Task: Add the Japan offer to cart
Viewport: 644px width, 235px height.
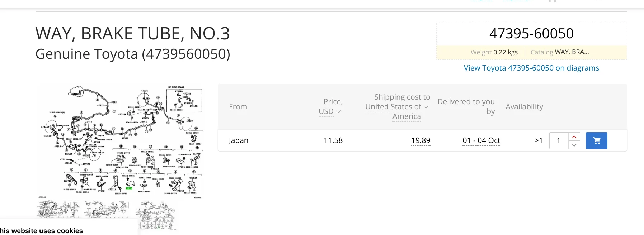Action: pos(596,140)
